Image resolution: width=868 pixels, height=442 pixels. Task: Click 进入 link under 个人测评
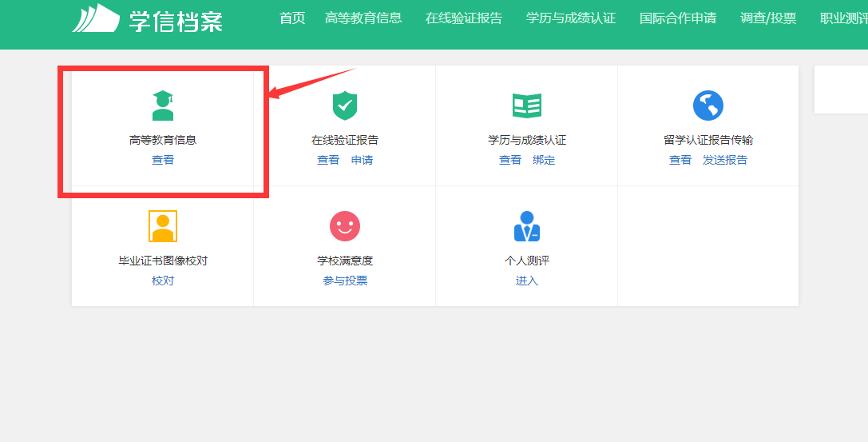527,281
